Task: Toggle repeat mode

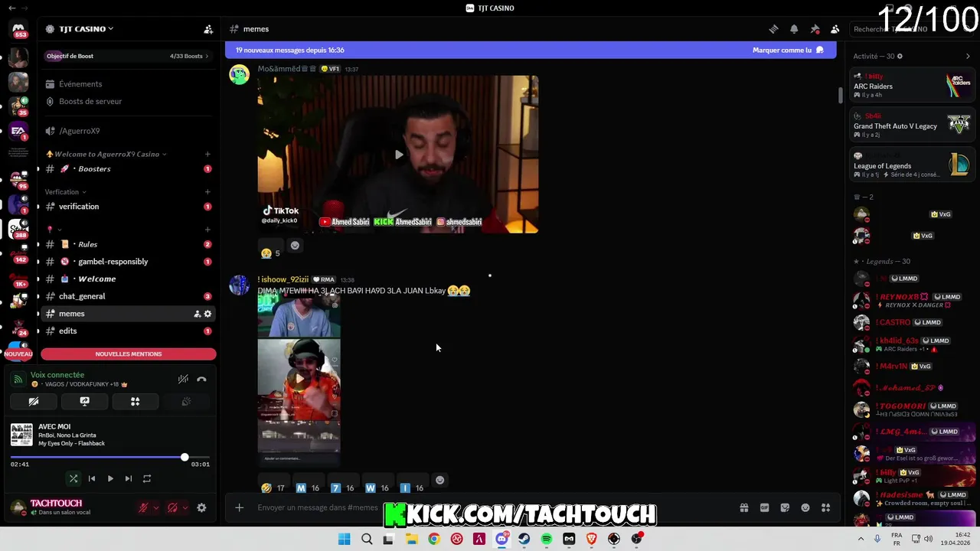Action: coord(147,478)
